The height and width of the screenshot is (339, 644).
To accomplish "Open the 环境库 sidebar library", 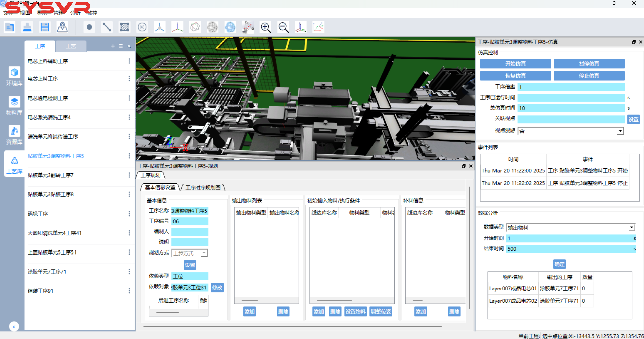I will pyautogui.click(x=14, y=76).
